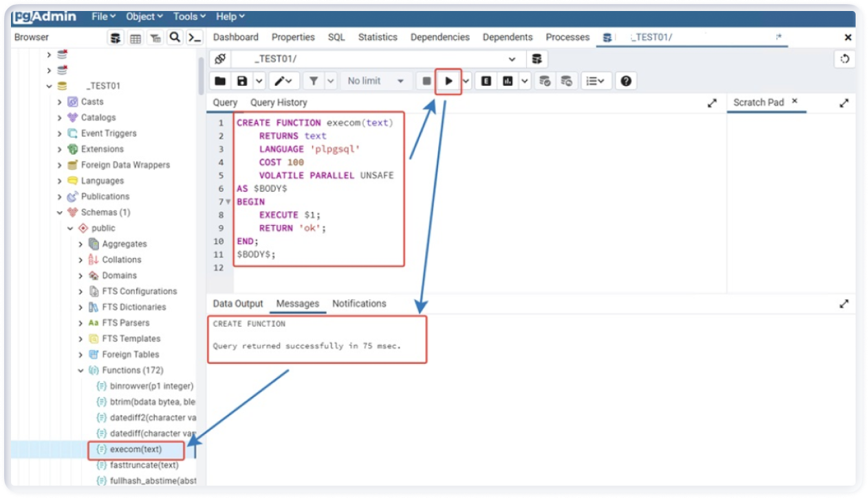Collapse the Functions (172) tree node
Screen dimensions: 868x498
(x=80, y=371)
